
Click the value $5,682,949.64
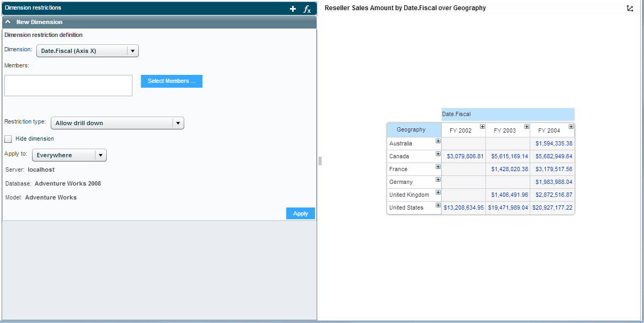coord(554,157)
